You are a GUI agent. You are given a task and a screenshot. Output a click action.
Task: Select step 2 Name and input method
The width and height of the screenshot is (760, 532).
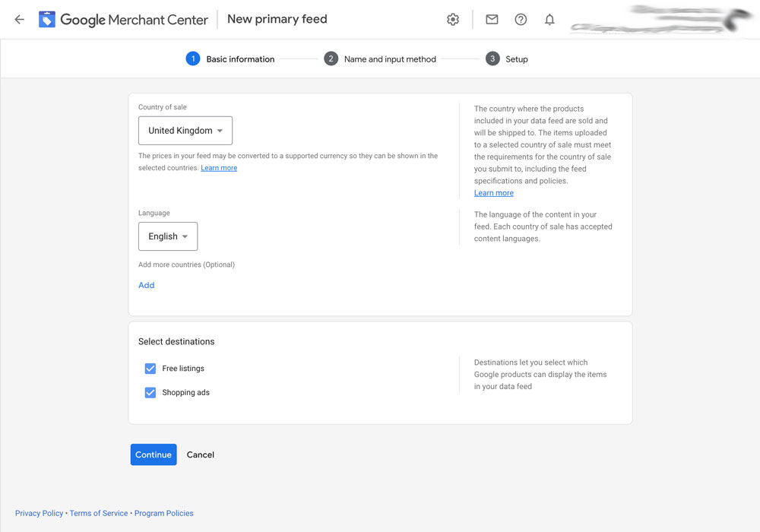pos(380,59)
